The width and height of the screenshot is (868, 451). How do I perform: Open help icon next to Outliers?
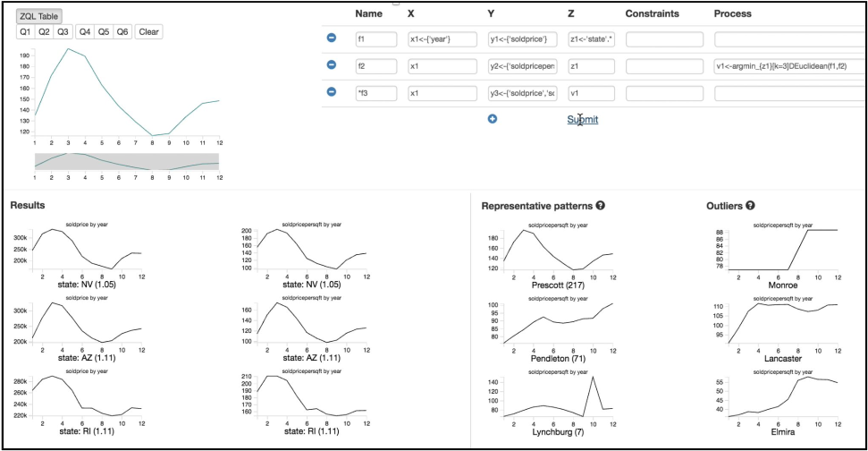click(x=751, y=206)
